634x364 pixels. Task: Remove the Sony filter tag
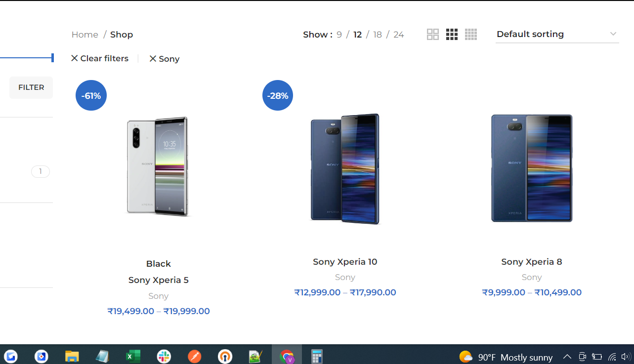point(164,59)
